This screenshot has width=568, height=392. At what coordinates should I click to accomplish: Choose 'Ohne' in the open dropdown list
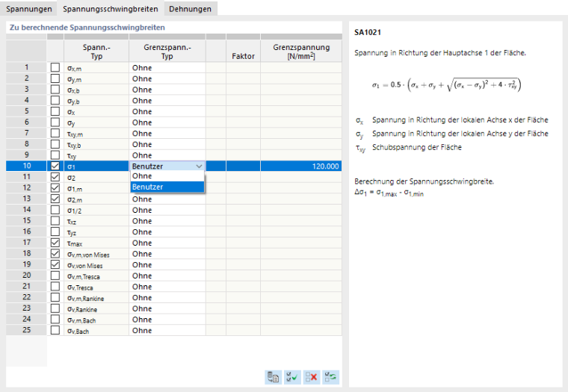click(x=167, y=176)
